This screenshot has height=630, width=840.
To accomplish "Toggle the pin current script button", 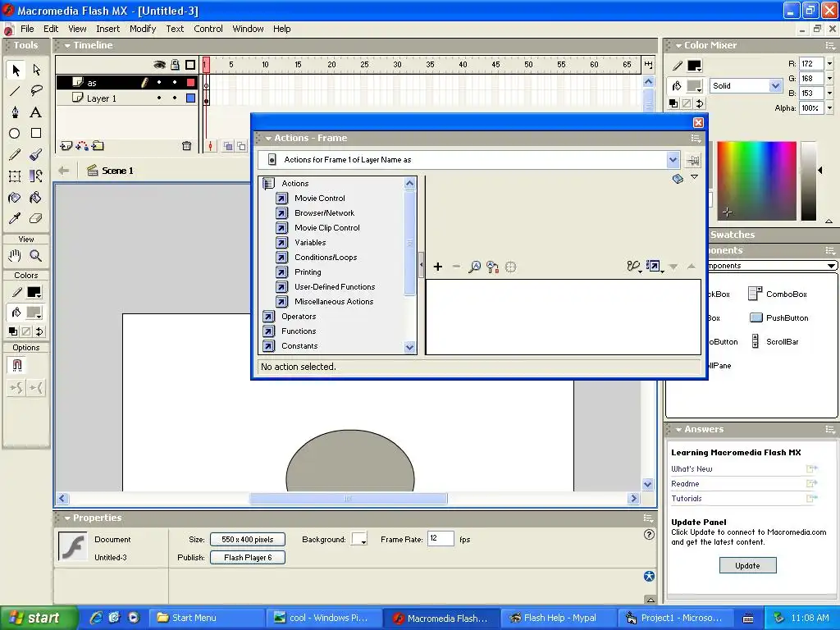I will 693,160.
